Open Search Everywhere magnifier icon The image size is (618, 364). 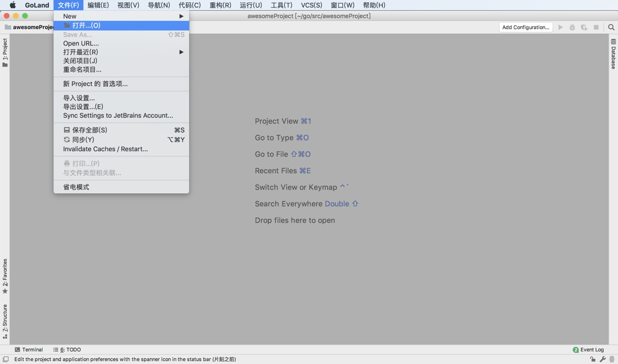[611, 27]
